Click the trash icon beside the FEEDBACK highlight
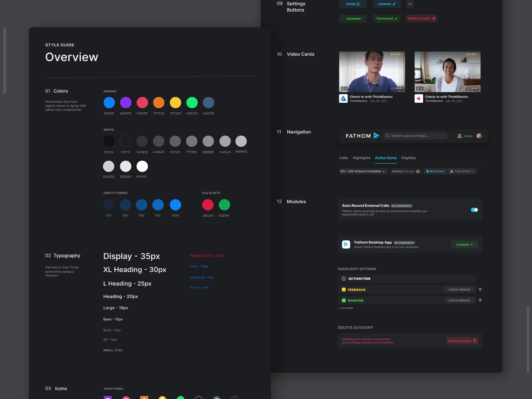 point(480,289)
